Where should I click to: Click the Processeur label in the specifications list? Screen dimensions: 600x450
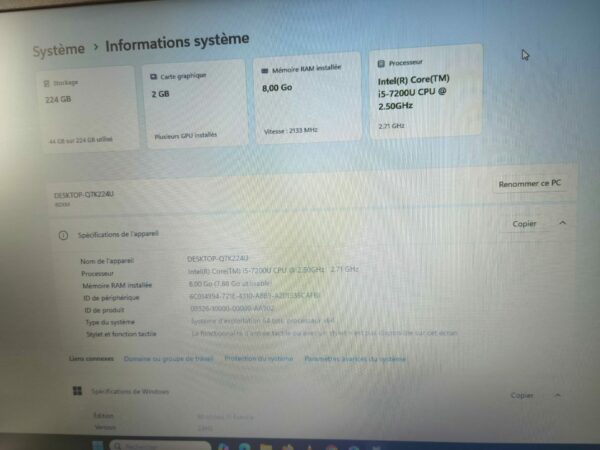point(97,274)
